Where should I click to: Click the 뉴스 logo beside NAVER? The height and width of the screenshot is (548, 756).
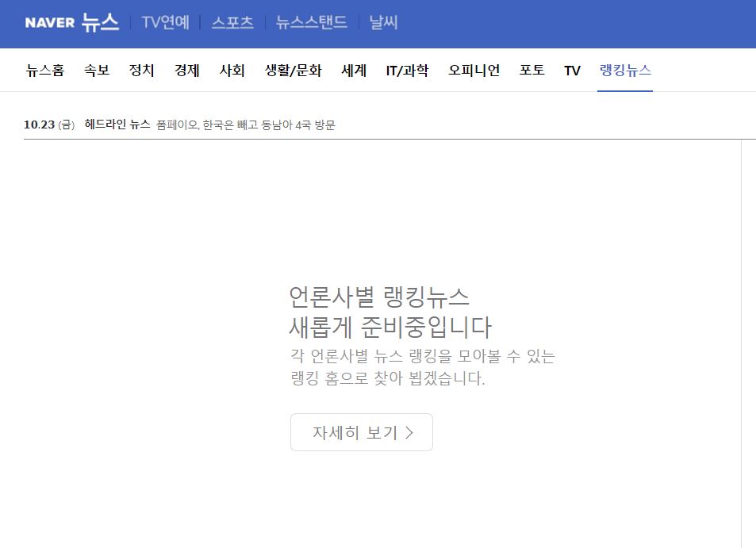[100, 22]
